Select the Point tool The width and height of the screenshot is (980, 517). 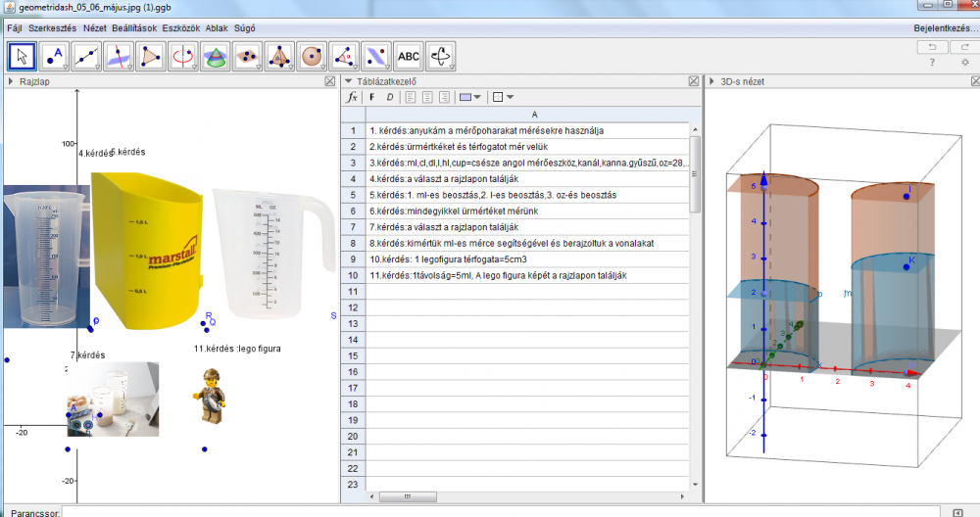tap(56, 56)
